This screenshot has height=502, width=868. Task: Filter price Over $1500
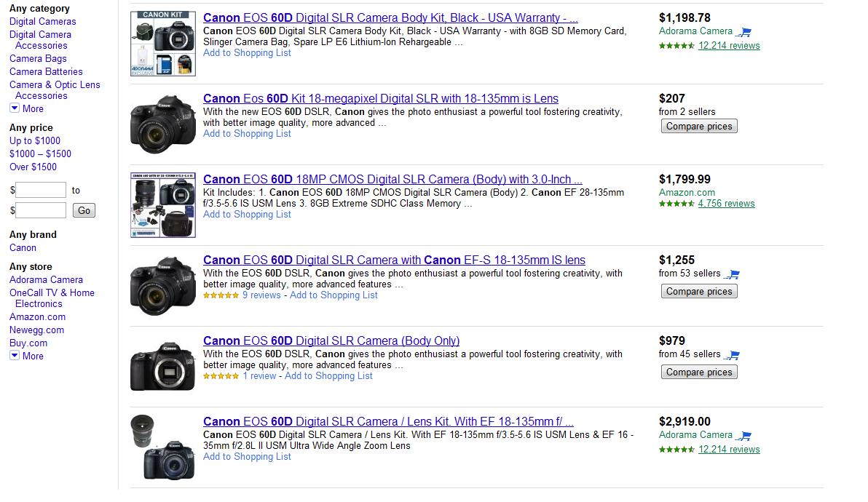[x=33, y=167]
